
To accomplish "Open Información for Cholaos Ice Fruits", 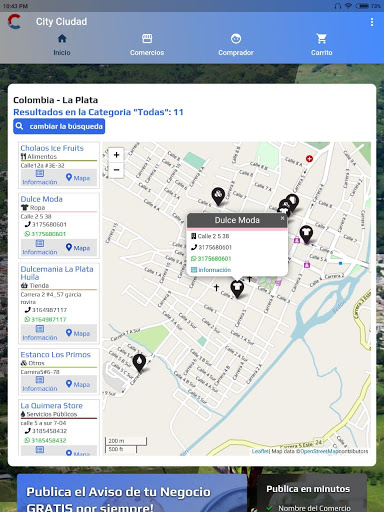I will coord(40,178).
